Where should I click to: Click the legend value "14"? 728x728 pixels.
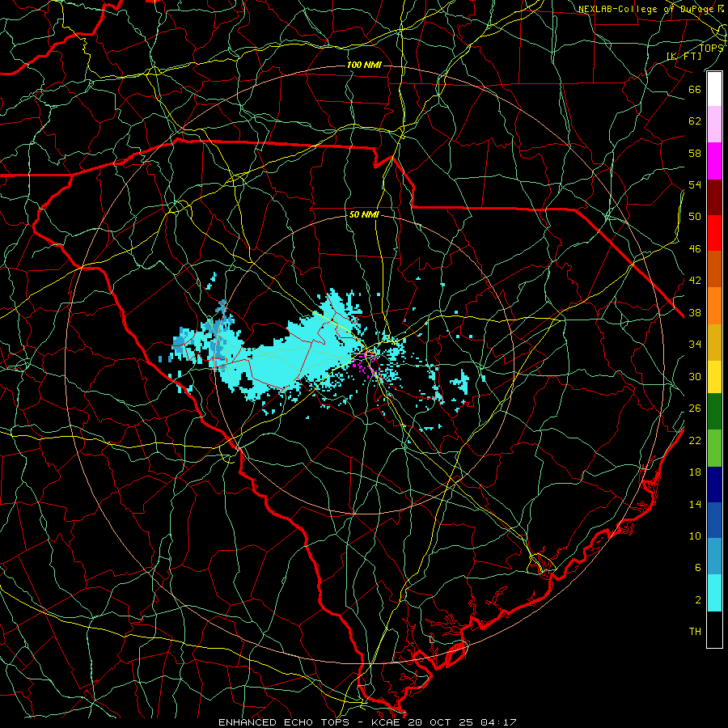click(x=695, y=504)
